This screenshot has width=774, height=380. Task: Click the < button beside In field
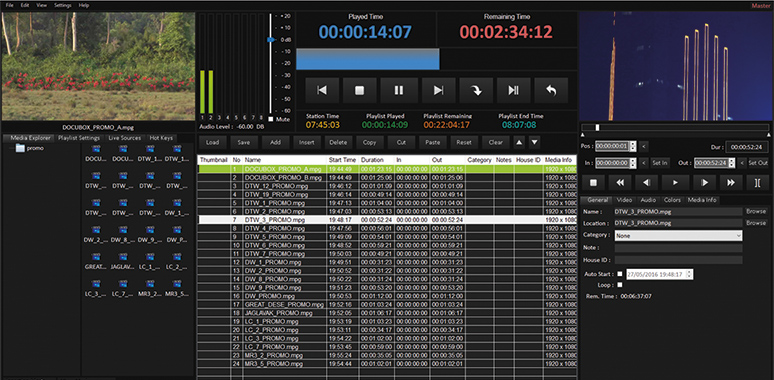point(644,163)
